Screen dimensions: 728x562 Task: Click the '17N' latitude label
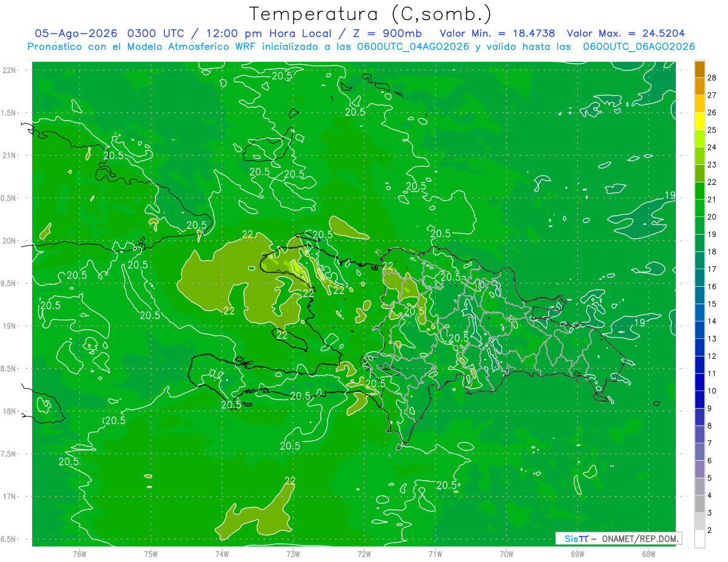(x=9, y=497)
